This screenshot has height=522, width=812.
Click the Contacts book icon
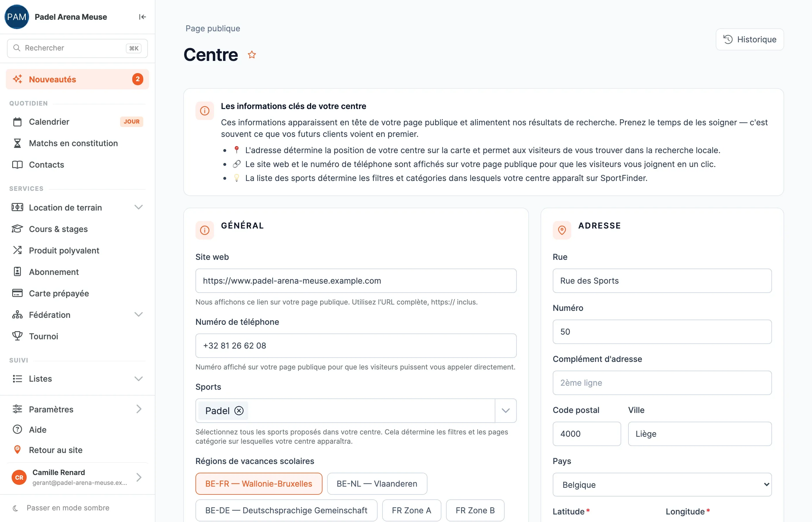[x=17, y=164]
